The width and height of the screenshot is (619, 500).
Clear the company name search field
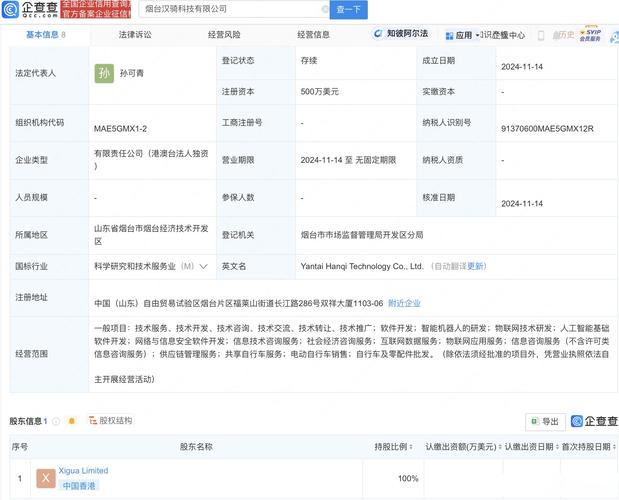325,9
